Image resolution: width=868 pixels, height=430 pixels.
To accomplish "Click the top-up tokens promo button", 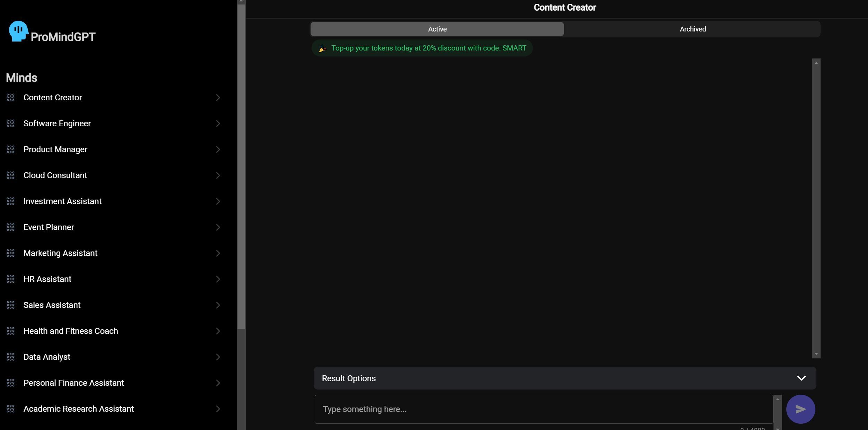I will [x=423, y=48].
